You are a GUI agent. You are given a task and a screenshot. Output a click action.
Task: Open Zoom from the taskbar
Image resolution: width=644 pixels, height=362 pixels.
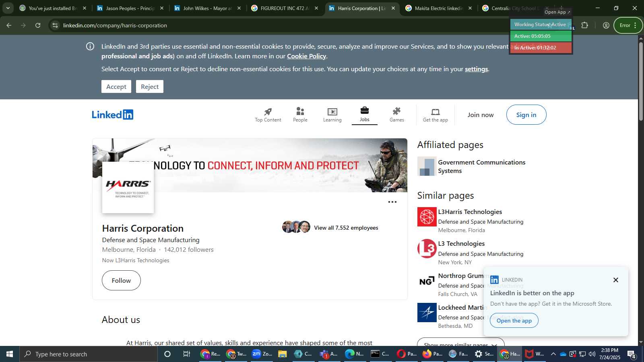point(262,354)
